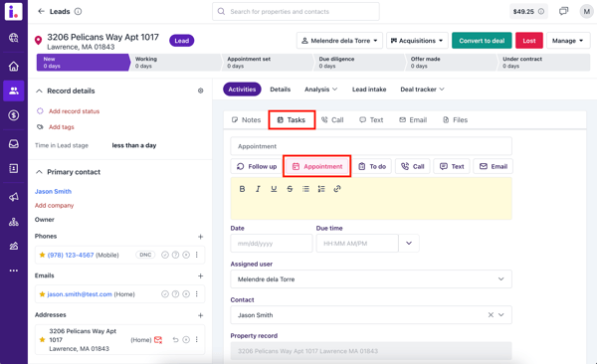Apply bold formatting in task editor
The height and width of the screenshot is (364, 597).
(x=242, y=189)
